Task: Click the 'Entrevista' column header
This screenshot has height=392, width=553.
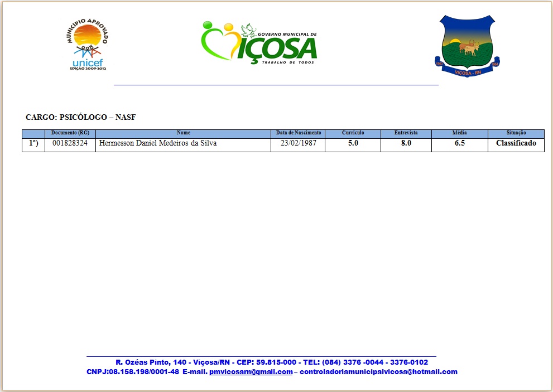Action: (406, 133)
